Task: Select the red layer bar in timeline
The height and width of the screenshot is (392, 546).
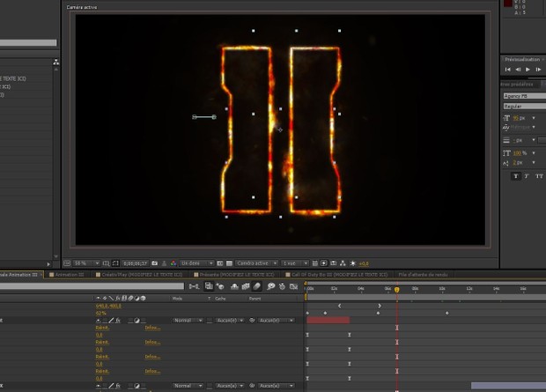Action: 328,321
